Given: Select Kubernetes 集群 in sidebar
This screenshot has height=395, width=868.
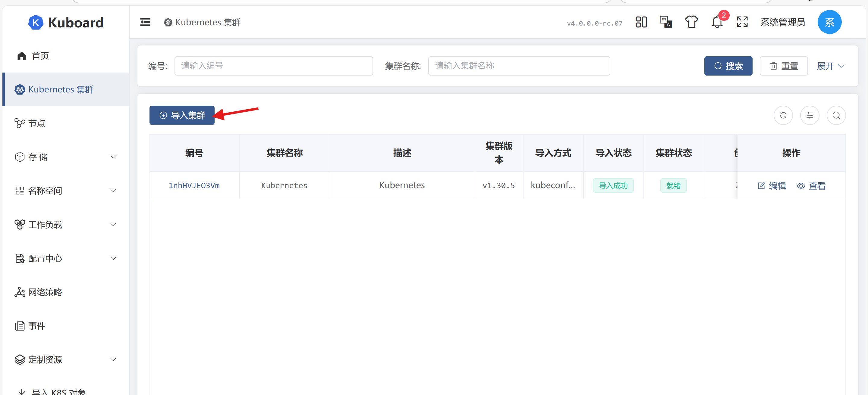Looking at the screenshot, I should pyautogui.click(x=66, y=89).
